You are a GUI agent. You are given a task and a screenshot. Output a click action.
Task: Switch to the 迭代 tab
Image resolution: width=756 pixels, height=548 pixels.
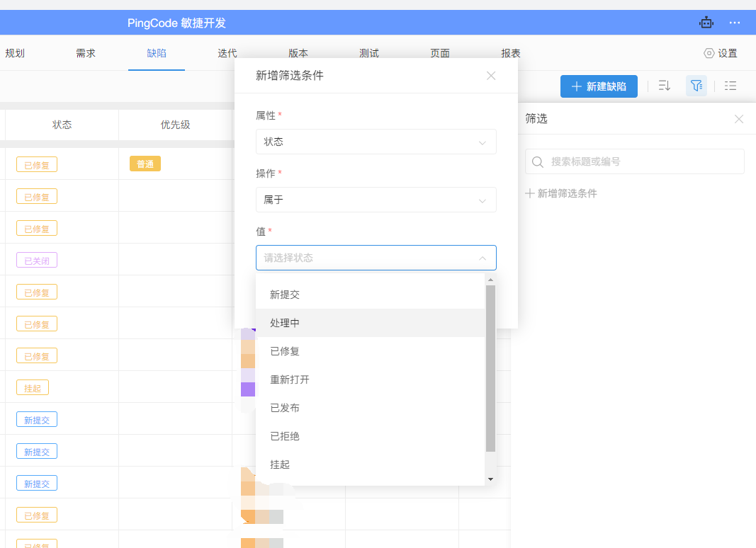[x=227, y=53]
